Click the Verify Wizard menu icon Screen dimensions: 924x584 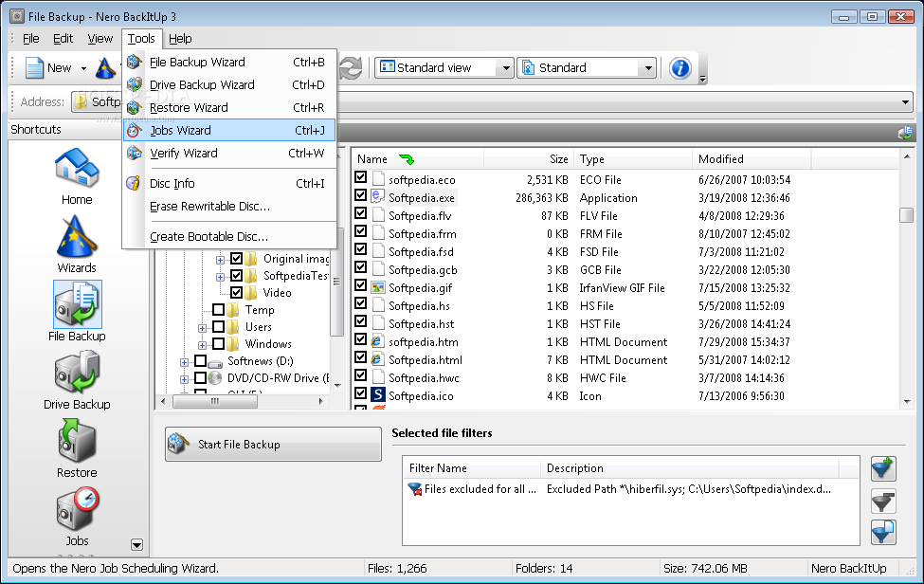[x=135, y=154]
